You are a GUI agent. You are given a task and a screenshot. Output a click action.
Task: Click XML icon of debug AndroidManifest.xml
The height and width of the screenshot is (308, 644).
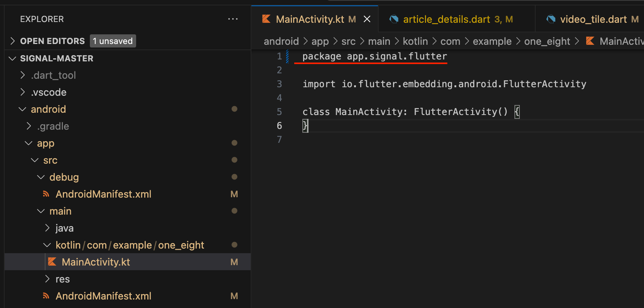pyautogui.click(x=46, y=194)
